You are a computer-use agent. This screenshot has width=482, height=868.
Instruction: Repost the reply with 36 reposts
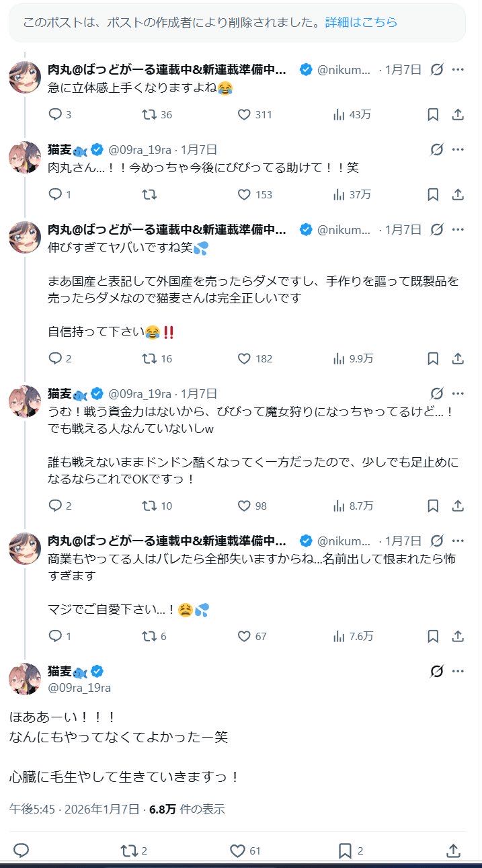pos(149,114)
